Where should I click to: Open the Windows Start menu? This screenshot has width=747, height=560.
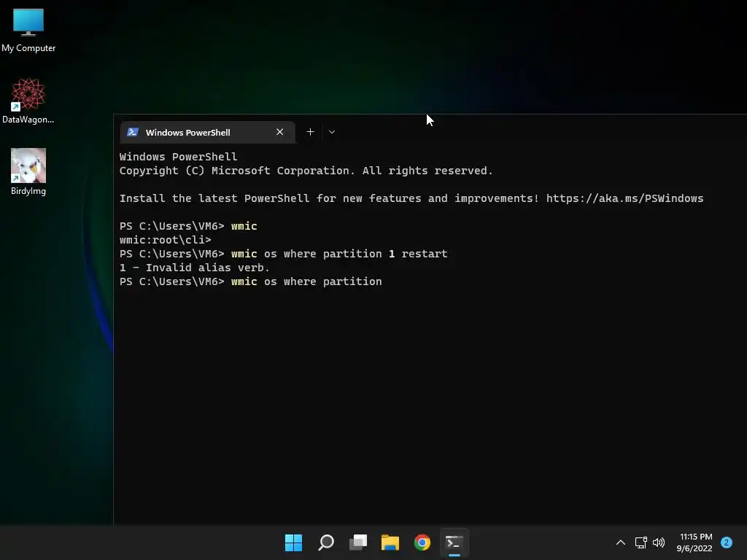pyautogui.click(x=293, y=542)
